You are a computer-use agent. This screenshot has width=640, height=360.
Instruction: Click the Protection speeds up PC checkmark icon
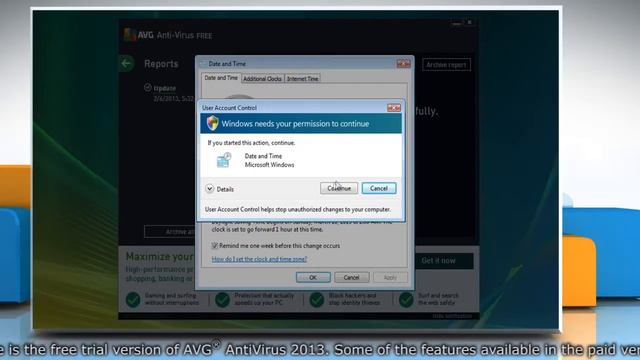click(222, 300)
